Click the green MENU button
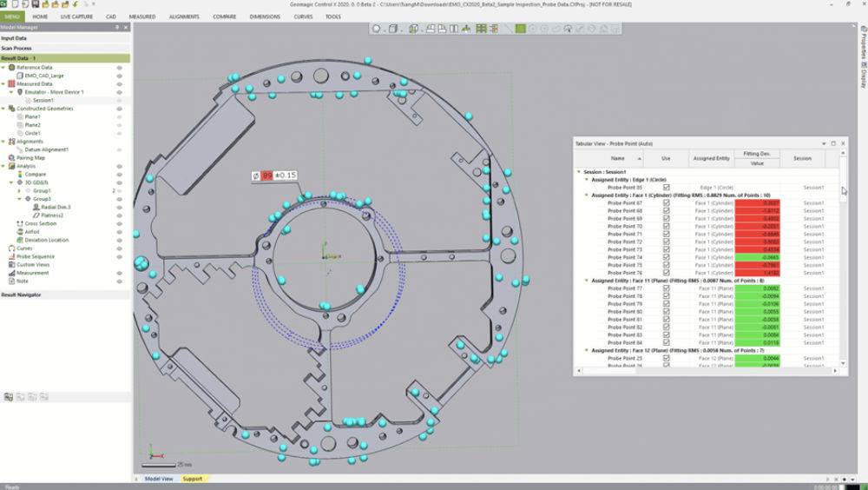The height and width of the screenshot is (490, 868). pos(12,17)
